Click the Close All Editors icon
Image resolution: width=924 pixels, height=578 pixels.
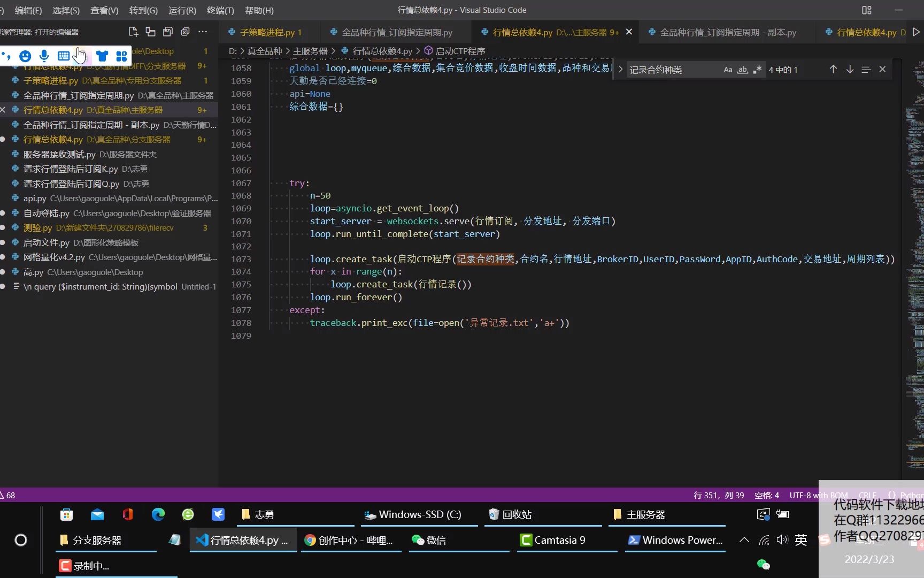pos(185,32)
